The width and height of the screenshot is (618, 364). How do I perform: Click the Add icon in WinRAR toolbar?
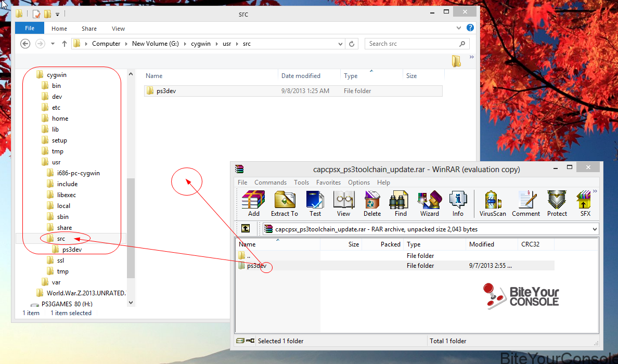pos(253,203)
